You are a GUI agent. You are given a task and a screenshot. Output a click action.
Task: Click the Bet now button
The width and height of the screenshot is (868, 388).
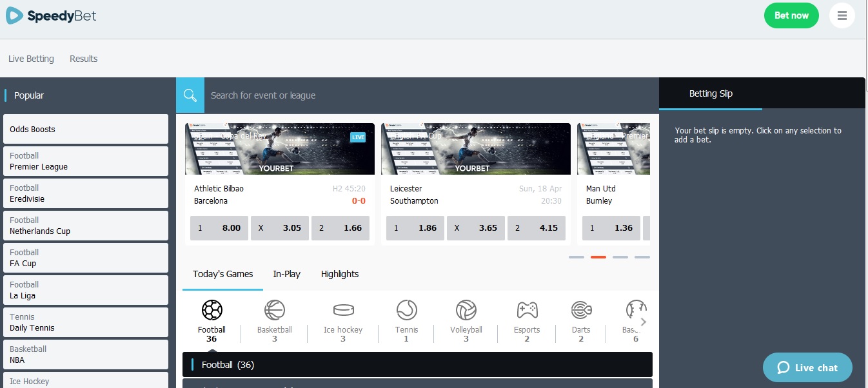click(x=791, y=15)
